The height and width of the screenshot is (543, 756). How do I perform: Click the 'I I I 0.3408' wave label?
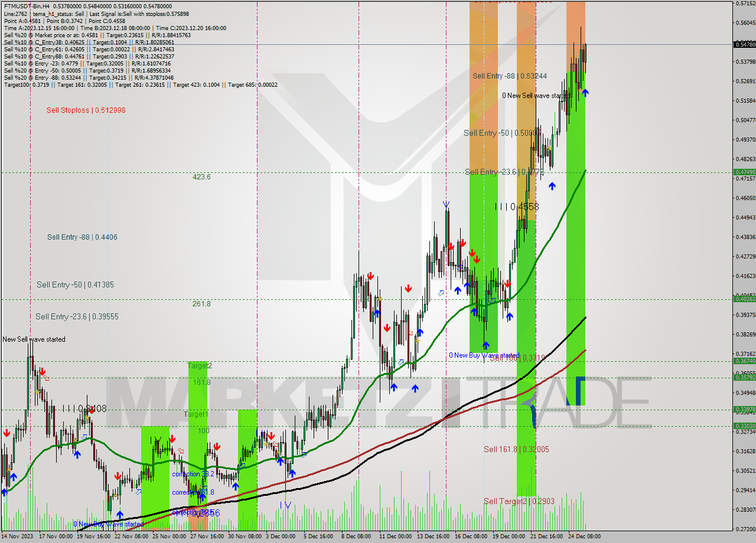pos(84,408)
